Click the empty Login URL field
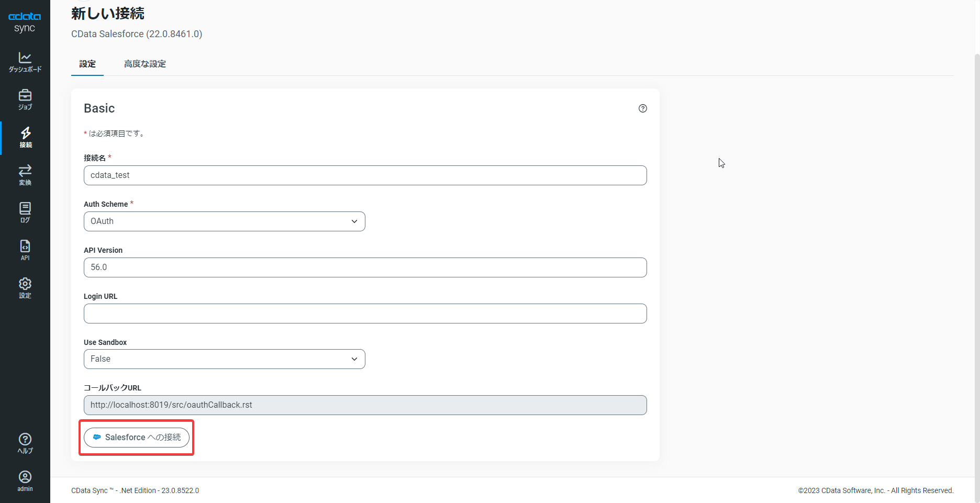The image size is (980, 503). [x=365, y=314]
